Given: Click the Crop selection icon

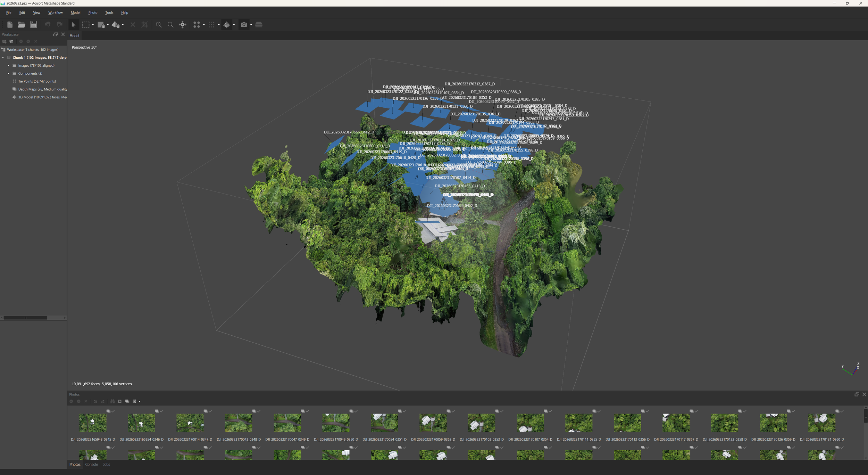Looking at the screenshot, I should coord(145,25).
